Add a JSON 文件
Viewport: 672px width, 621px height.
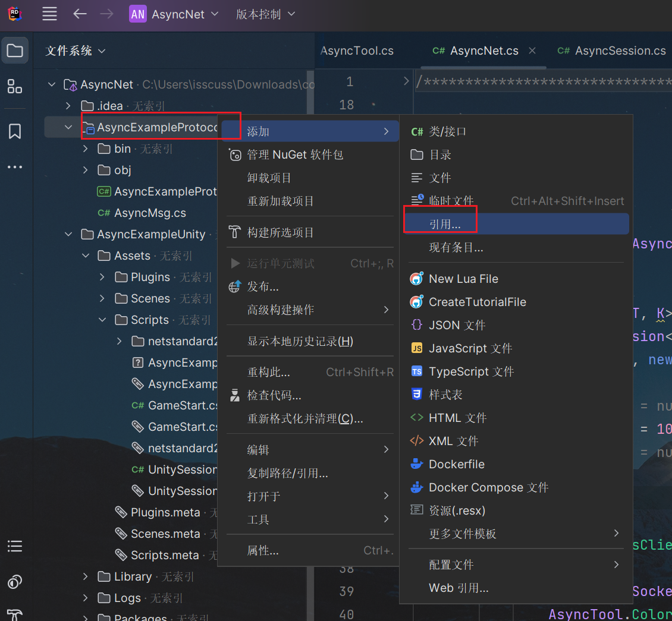pyautogui.click(x=516, y=325)
